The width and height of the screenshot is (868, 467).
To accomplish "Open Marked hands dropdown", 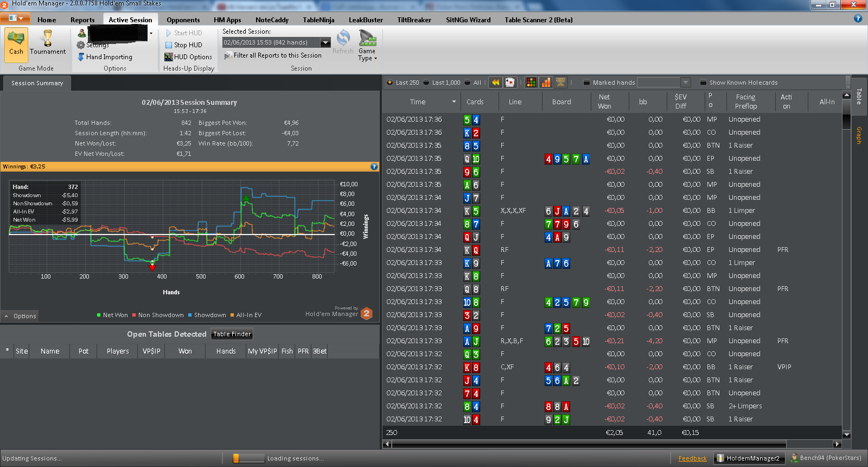I will click(x=686, y=83).
